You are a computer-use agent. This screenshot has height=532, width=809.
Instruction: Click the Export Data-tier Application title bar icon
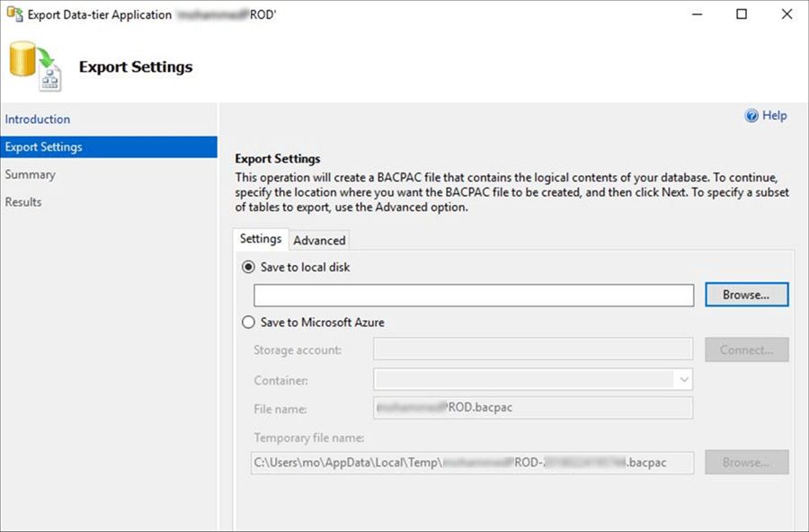[14, 14]
